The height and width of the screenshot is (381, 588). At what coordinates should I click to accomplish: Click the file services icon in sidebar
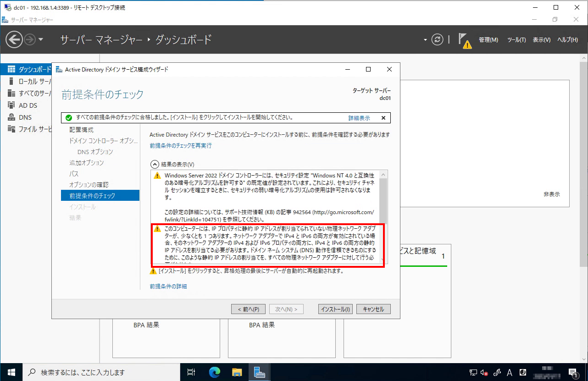[11, 129]
